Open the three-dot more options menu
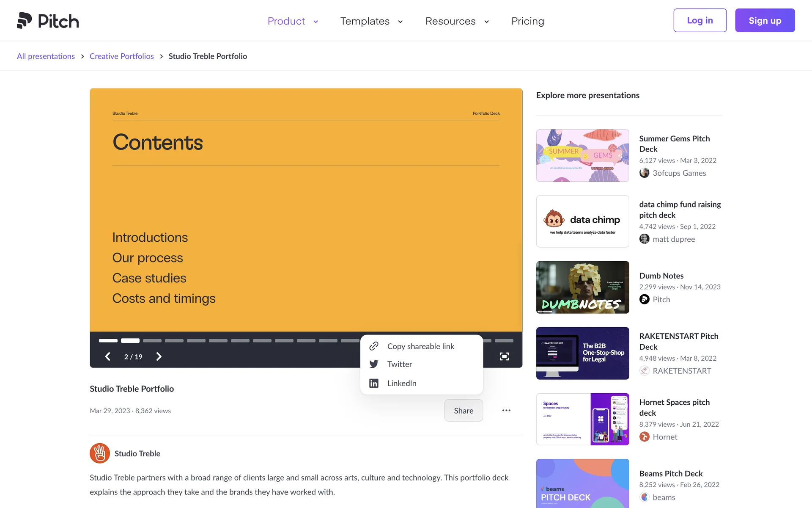The height and width of the screenshot is (508, 812). coord(506,410)
